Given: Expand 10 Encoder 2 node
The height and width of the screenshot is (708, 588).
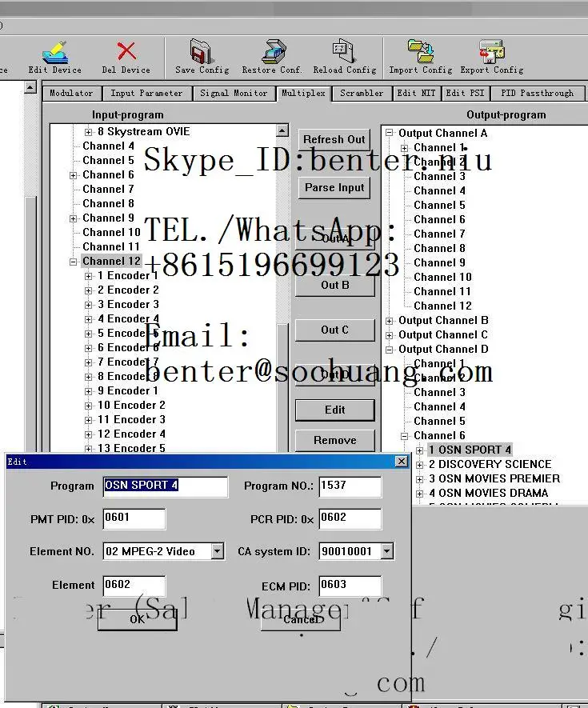Looking at the screenshot, I should pos(89,406).
